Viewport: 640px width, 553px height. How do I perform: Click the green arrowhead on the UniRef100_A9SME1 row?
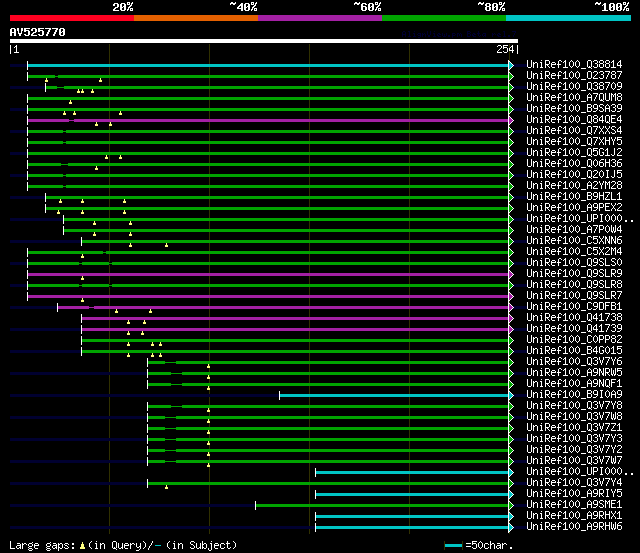pyautogui.click(x=511, y=505)
